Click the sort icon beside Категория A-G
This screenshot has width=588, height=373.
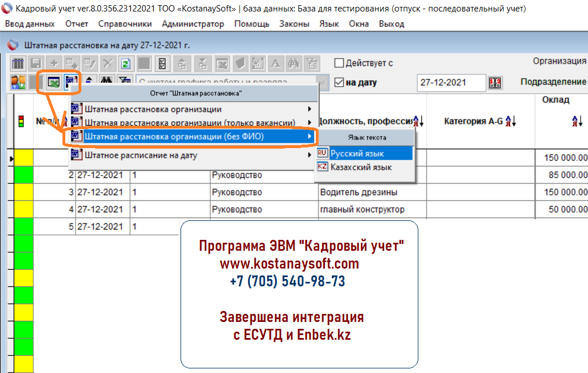tap(511, 121)
